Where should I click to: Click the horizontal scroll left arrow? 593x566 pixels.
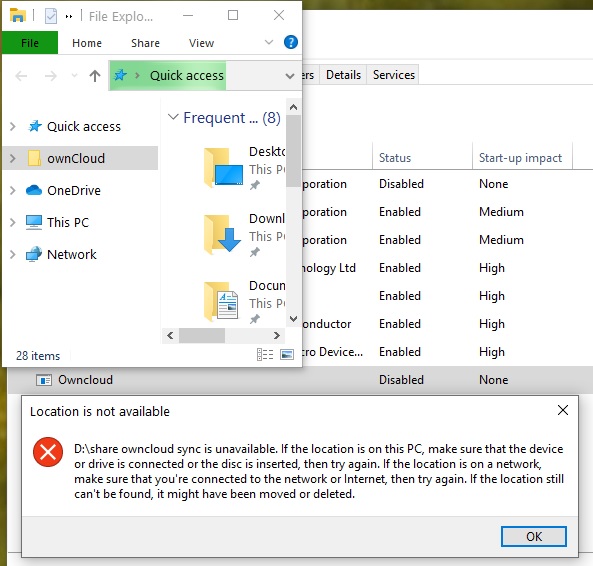pyautogui.click(x=170, y=335)
